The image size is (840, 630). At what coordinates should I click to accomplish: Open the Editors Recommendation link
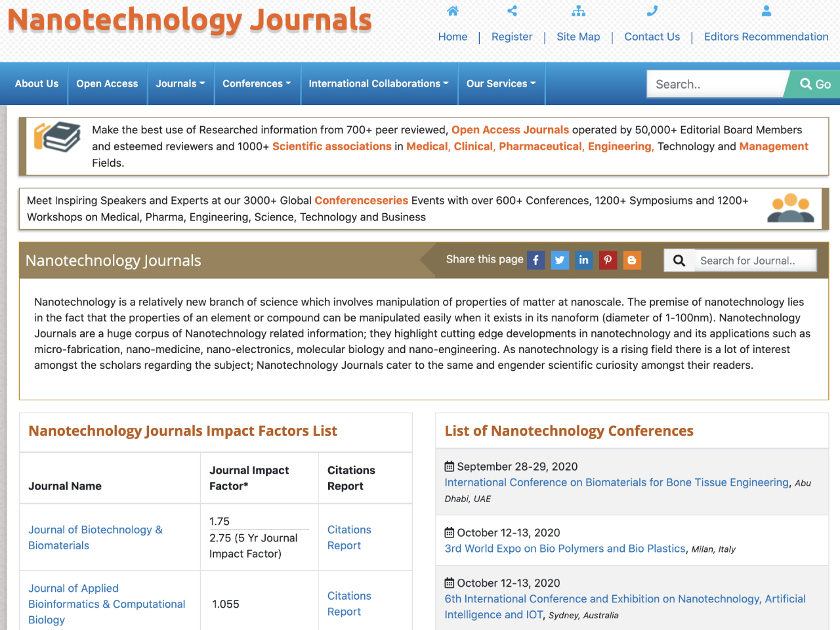click(766, 37)
